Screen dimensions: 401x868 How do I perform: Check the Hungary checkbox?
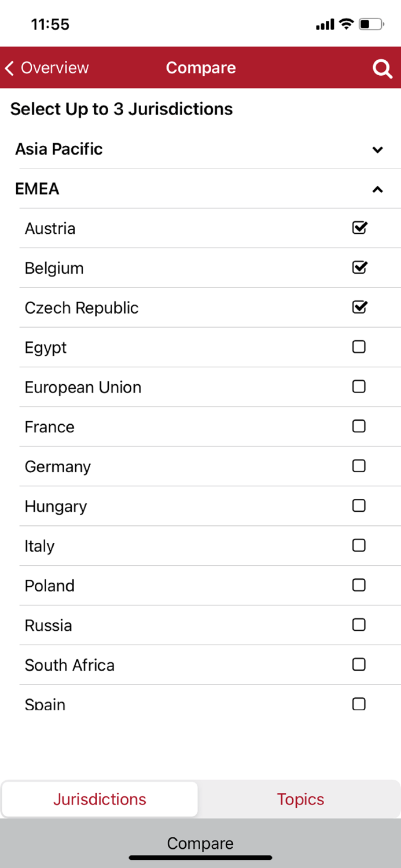[x=359, y=506]
